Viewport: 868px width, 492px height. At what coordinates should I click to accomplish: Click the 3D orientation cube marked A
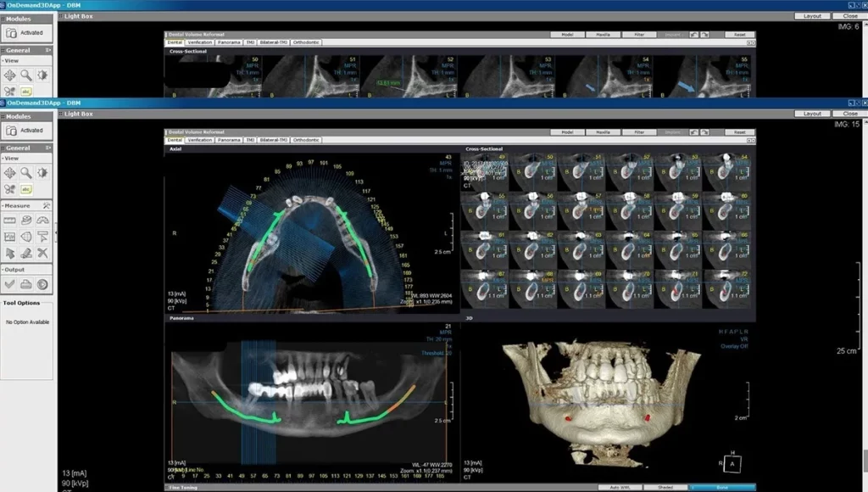(x=736, y=463)
